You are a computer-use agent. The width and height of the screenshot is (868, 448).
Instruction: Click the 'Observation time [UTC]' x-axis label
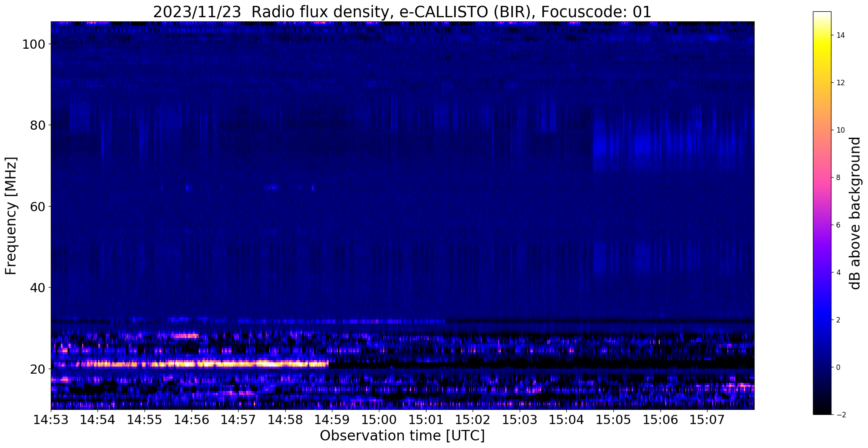[x=402, y=435]
